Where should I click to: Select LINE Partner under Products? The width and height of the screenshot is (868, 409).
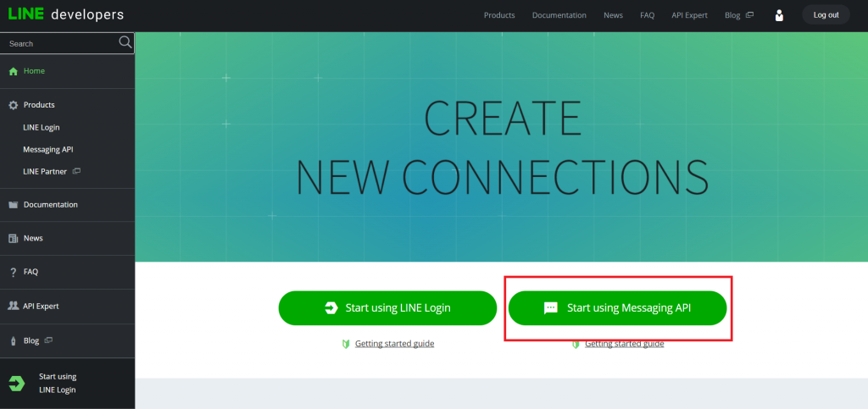[45, 171]
